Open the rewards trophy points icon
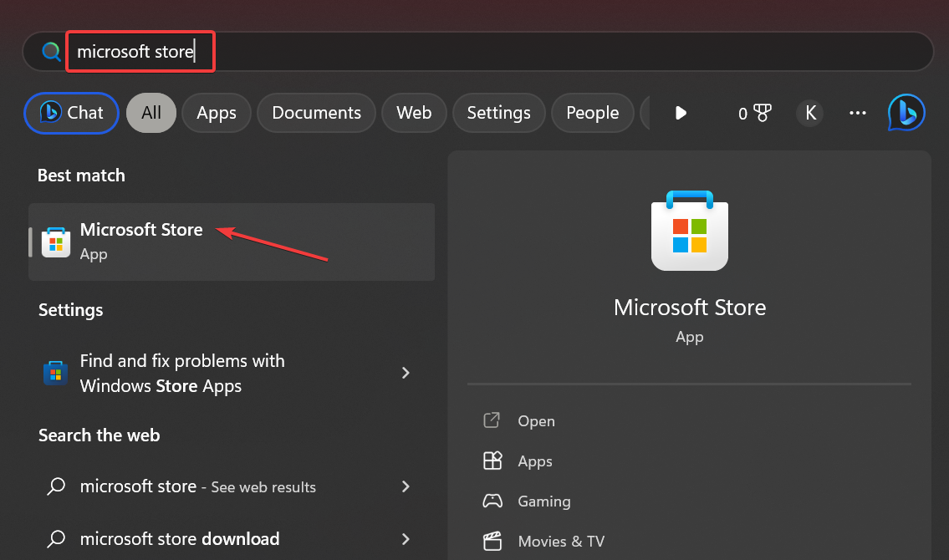 [x=755, y=113]
